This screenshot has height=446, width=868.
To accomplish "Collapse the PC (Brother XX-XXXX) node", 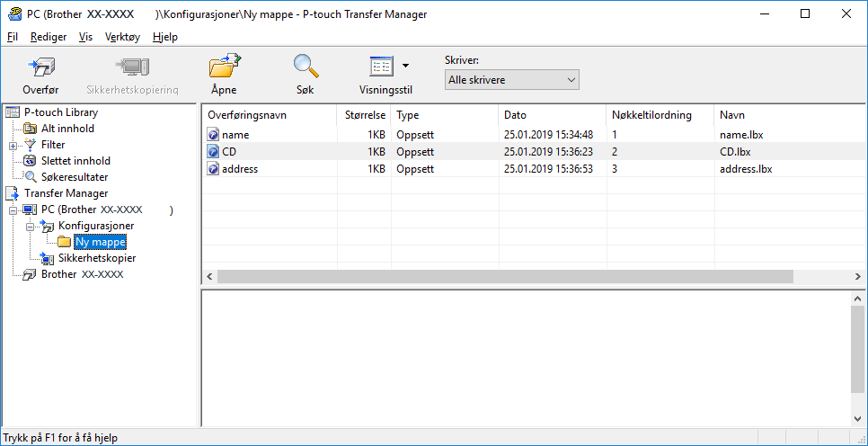I will pos(13,210).
